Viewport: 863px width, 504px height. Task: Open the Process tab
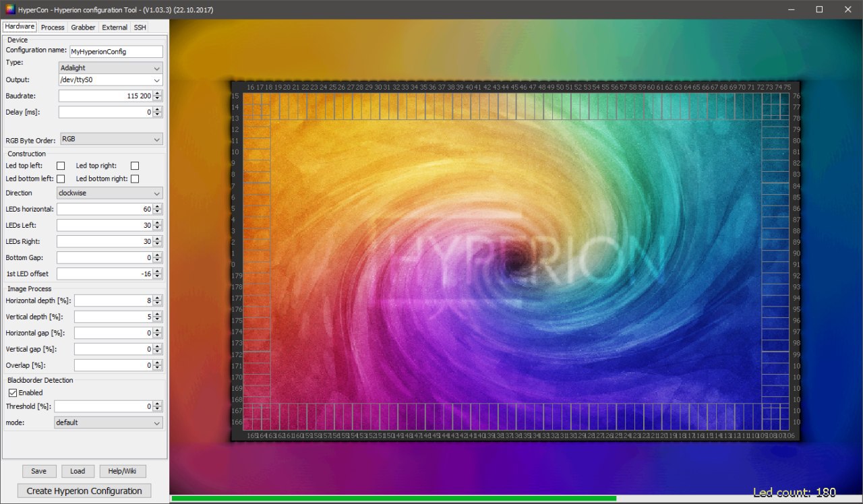(53, 28)
